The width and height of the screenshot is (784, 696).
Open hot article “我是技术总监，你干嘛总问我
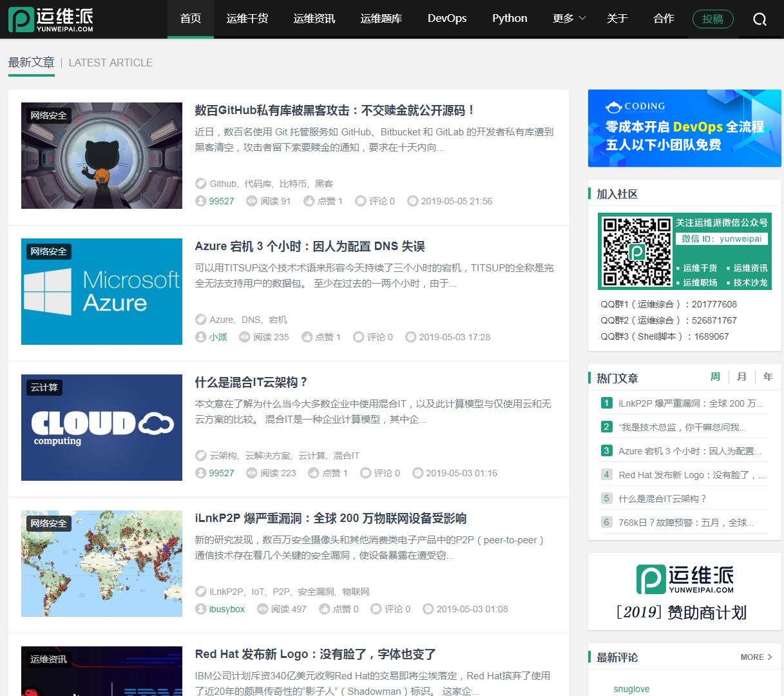pos(683,427)
